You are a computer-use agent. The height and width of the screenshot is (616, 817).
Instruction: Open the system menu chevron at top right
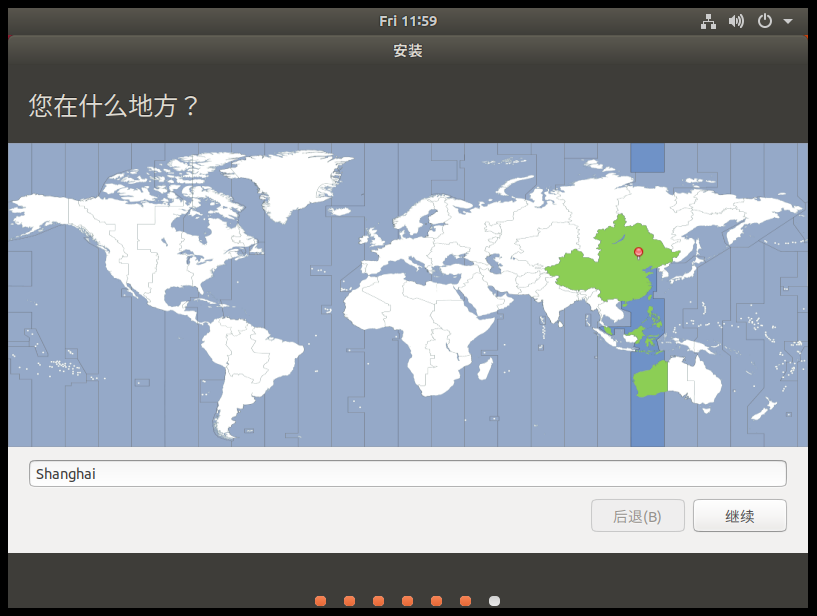pos(786,20)
